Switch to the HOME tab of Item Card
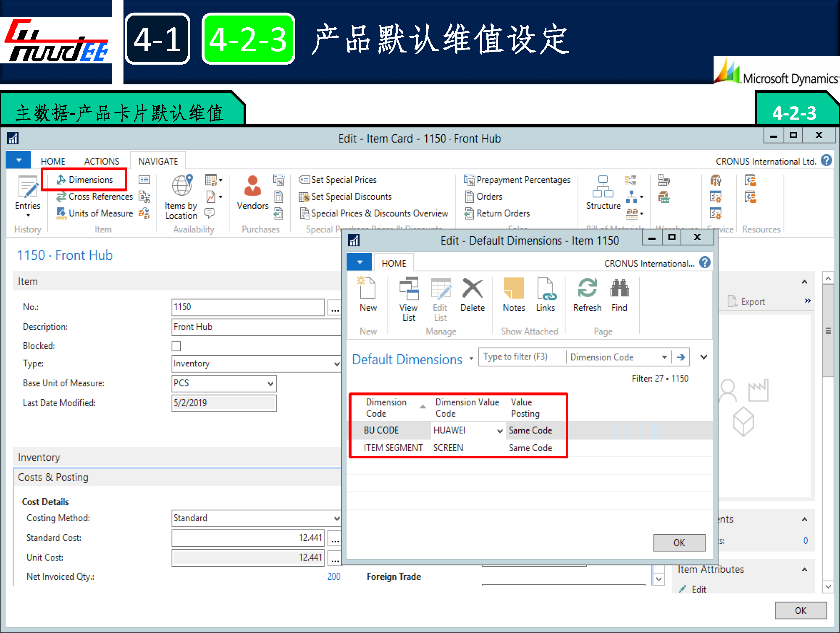 point(53,162)
